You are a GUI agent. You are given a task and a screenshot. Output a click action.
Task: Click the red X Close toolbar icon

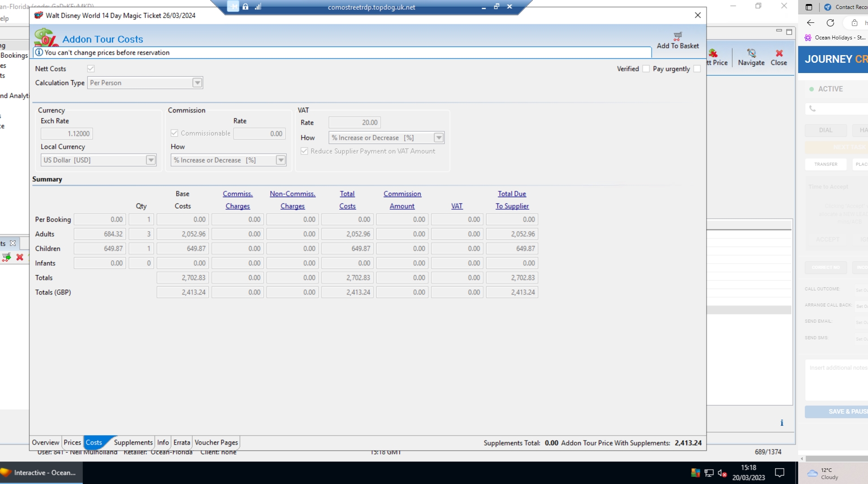(779, 54)
